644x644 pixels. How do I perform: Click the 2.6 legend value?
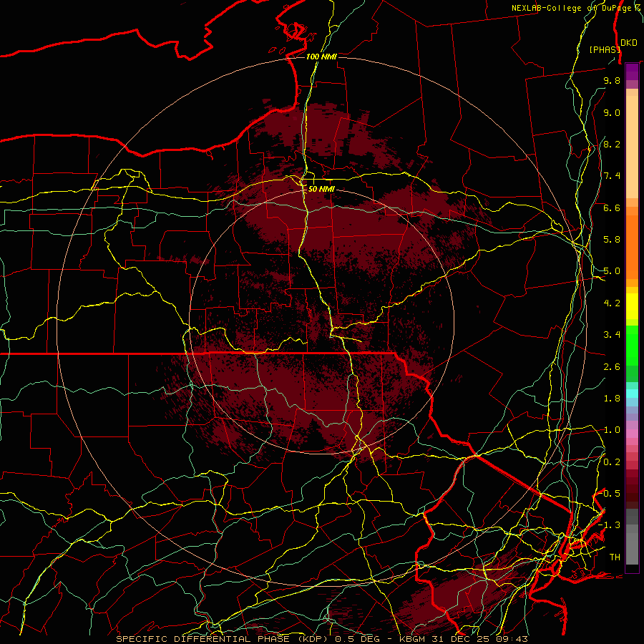612,367
